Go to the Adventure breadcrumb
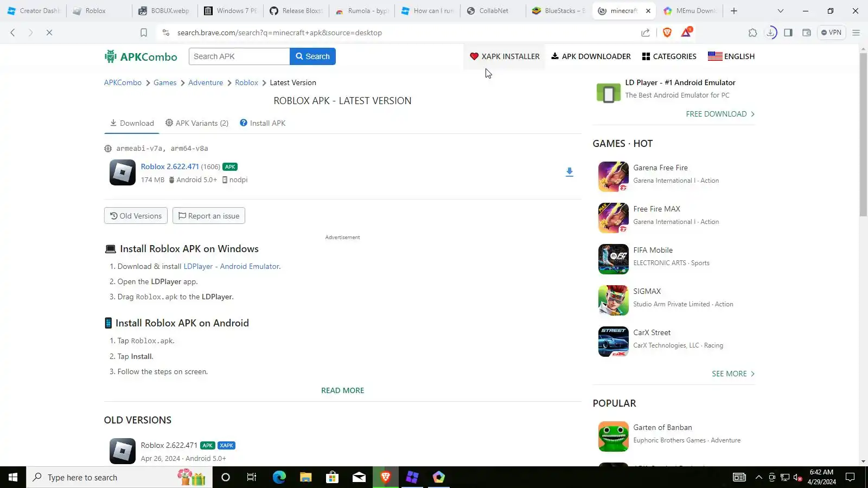Viewport: 868px width, 488px height. pyautogui.click(x=206, y=82)
